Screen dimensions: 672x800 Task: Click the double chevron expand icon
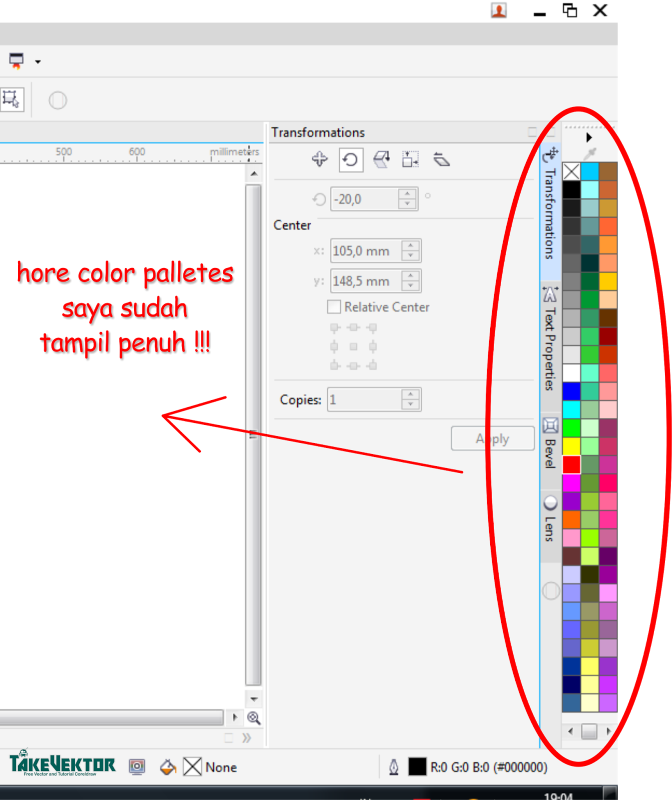(246, 737)
